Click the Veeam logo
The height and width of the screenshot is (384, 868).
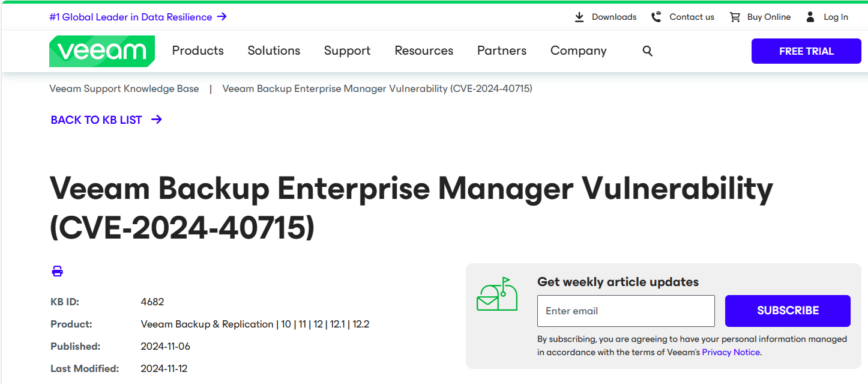[102, 51]
